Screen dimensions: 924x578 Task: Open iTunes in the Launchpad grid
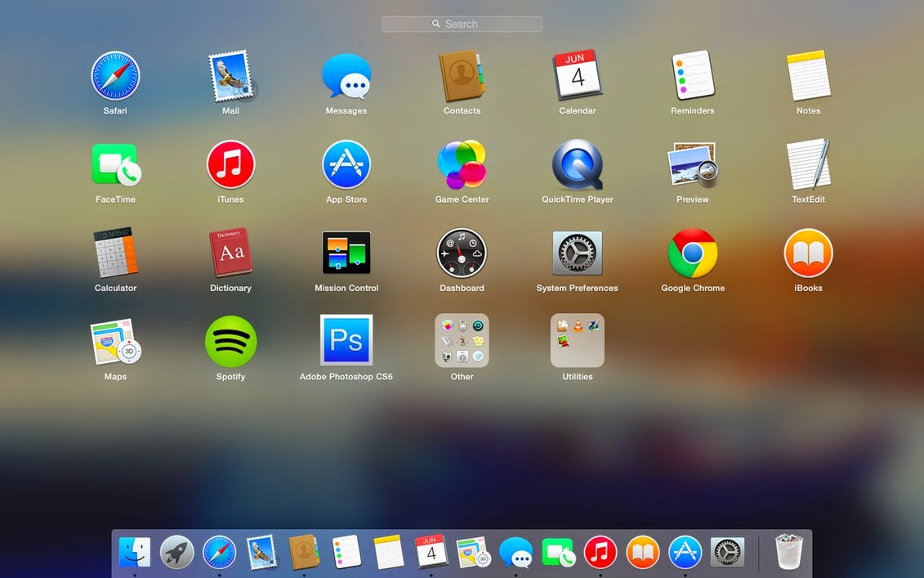(230, 164)
